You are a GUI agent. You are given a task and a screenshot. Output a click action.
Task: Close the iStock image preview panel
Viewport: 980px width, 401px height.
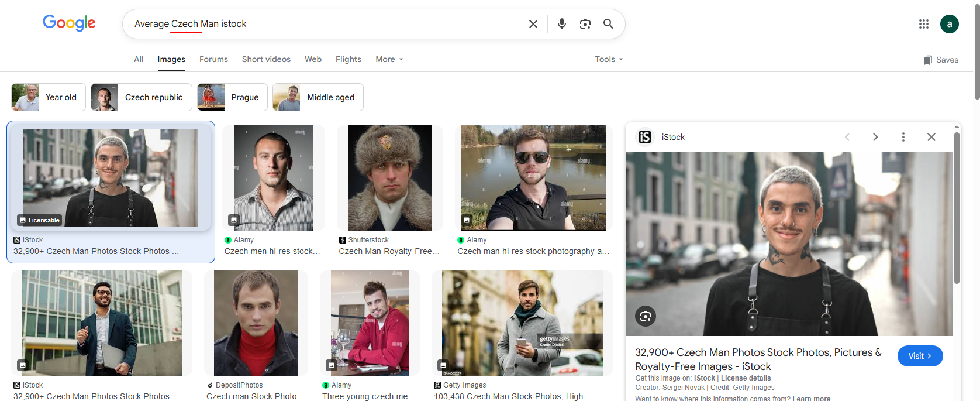point(931,137)
